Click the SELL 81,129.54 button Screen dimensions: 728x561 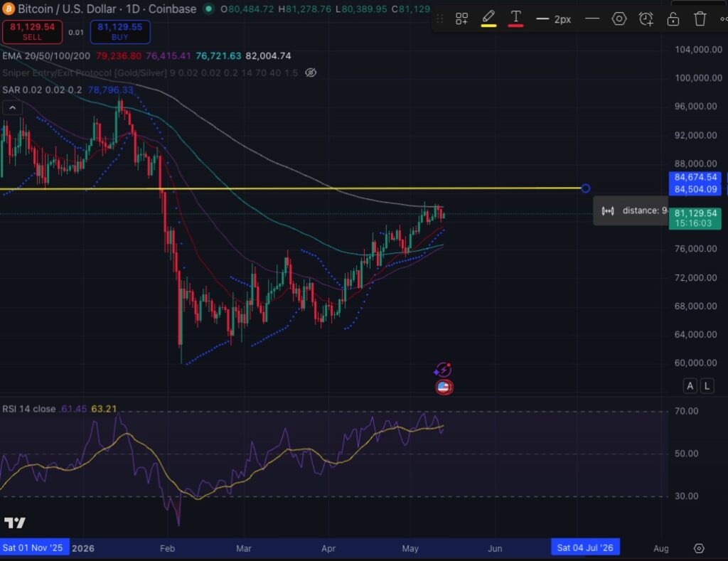(x=32, y=31)
